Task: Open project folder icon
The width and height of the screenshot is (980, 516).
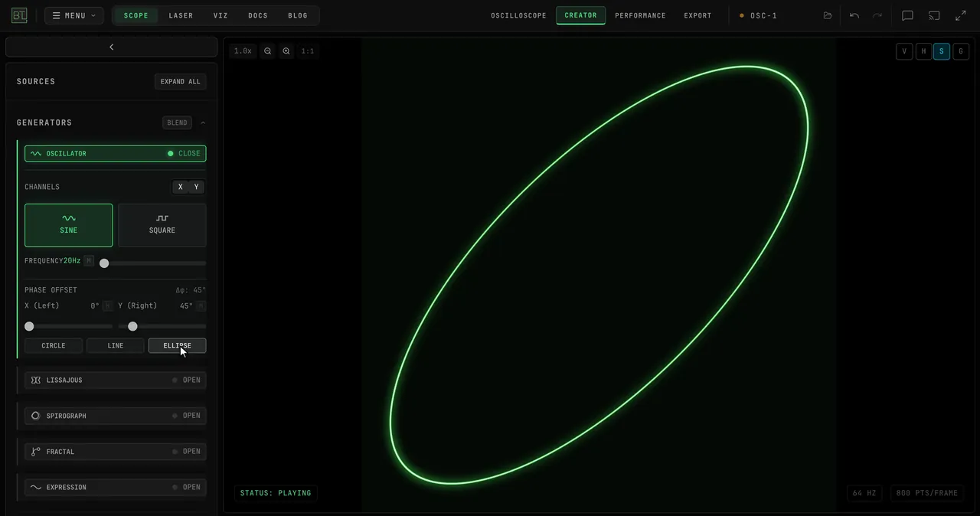Action: [x=828, y=15]
